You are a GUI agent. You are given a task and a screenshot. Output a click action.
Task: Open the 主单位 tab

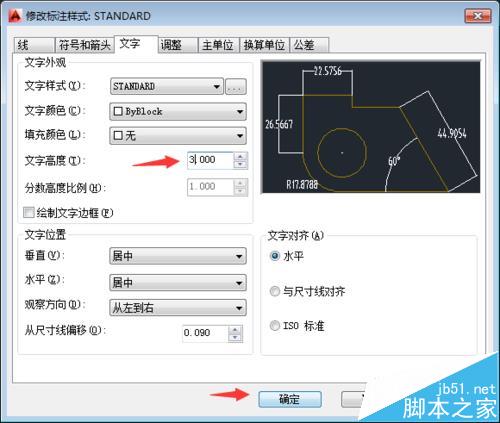[219, 45]
